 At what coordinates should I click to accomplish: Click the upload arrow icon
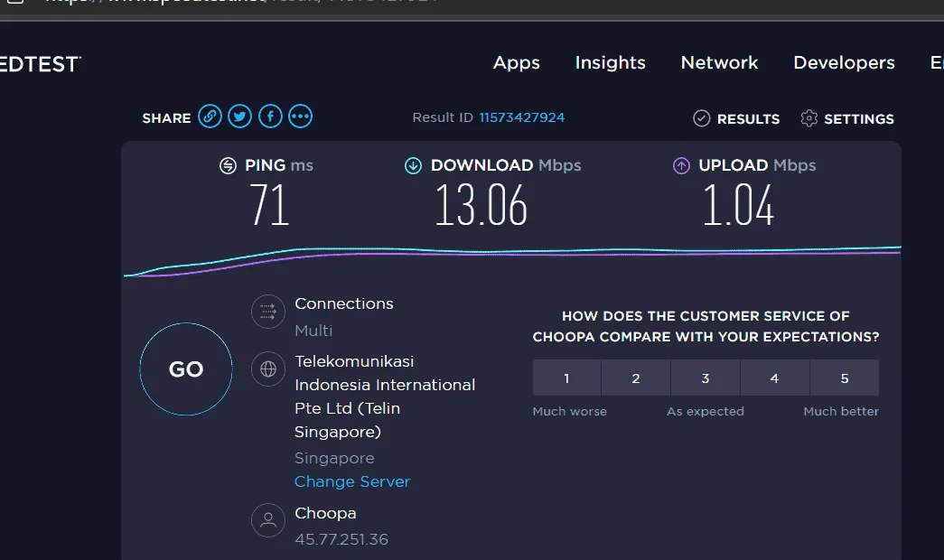[681, 165]
